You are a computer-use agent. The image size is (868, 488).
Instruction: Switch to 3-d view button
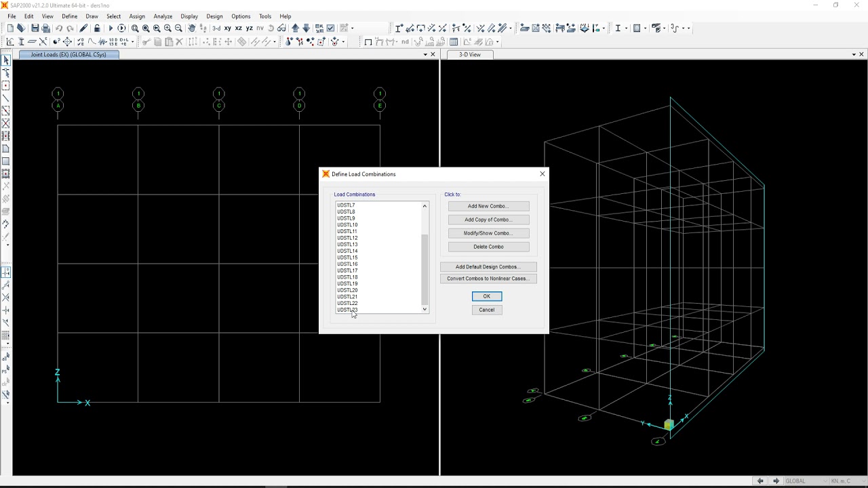tap(216, 28)
